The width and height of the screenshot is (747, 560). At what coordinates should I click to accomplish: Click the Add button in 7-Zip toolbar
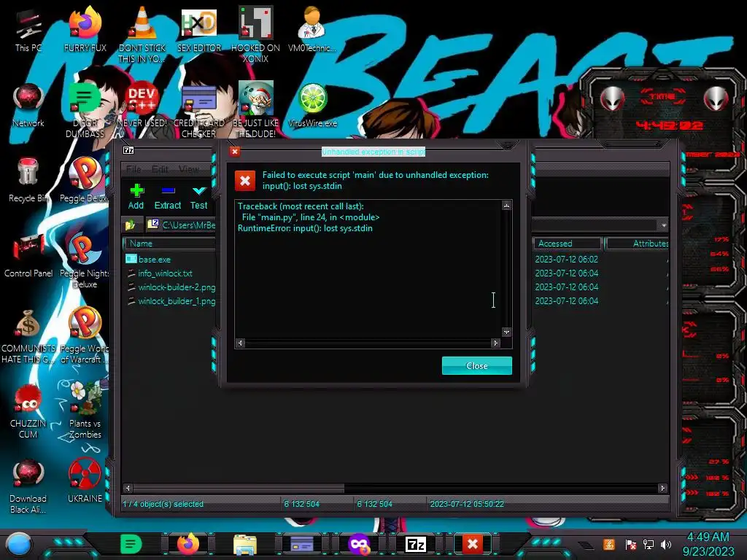(x=136, y=197)
